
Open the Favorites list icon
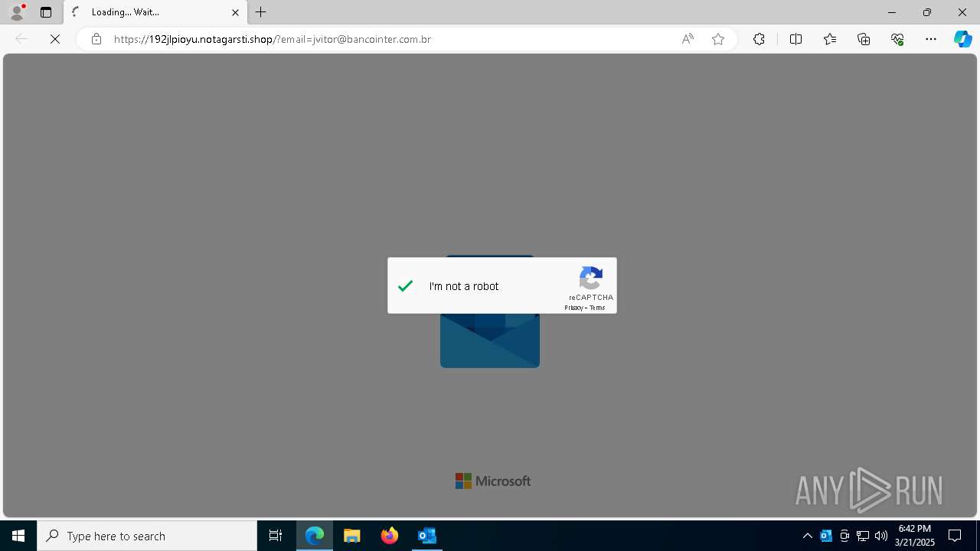[x=830, y=39]
